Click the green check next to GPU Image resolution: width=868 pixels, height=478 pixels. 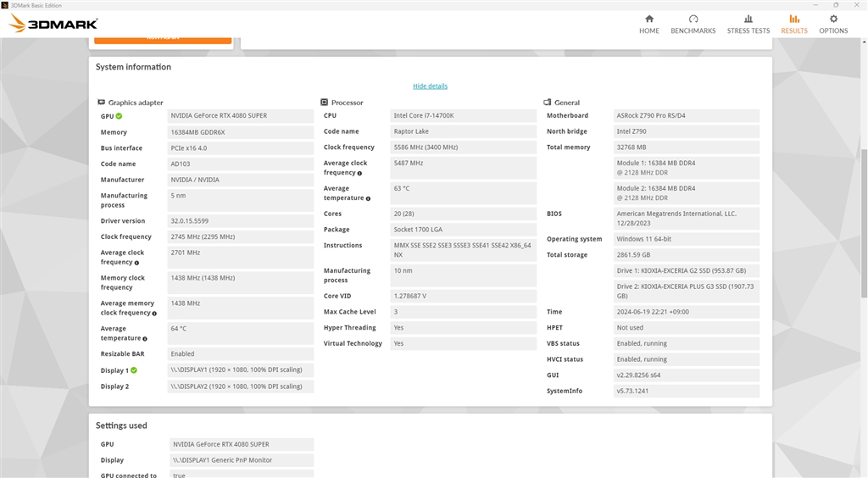click(x=119, y=116)
